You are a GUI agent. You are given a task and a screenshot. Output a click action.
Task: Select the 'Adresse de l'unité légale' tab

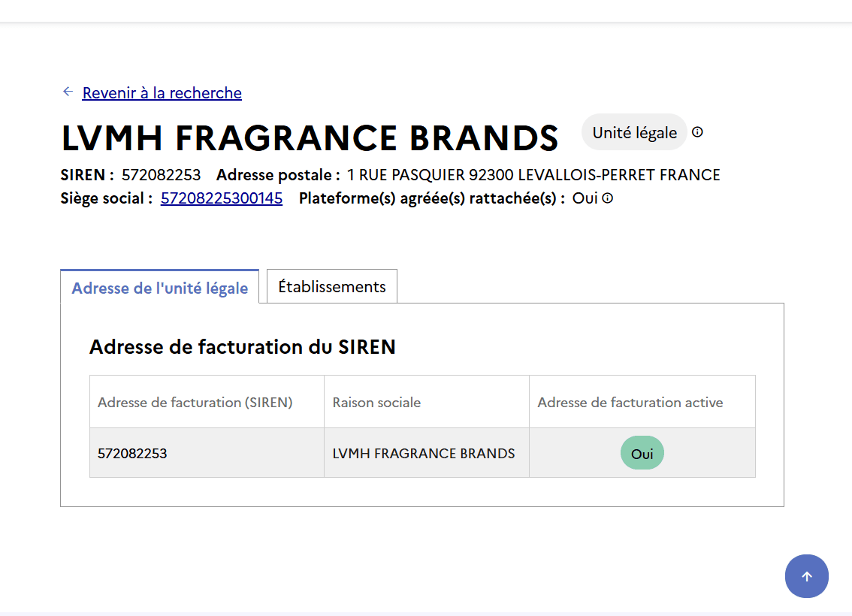159,288
